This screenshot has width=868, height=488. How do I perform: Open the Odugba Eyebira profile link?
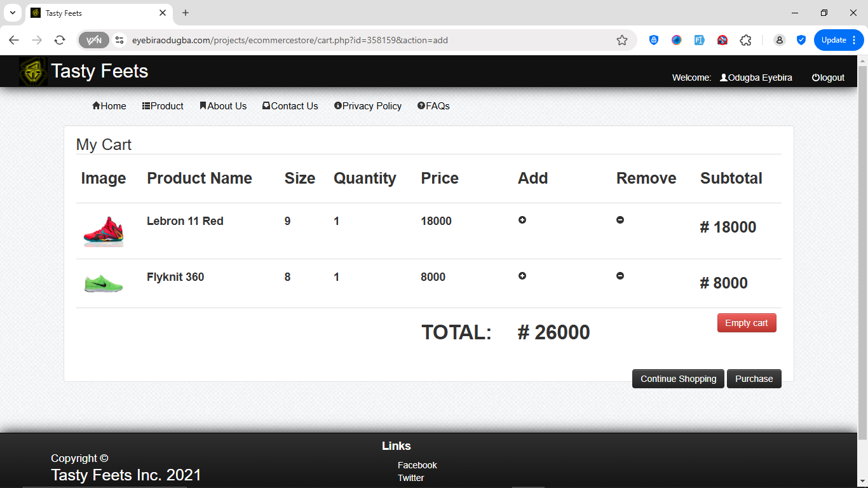[756, 78]
